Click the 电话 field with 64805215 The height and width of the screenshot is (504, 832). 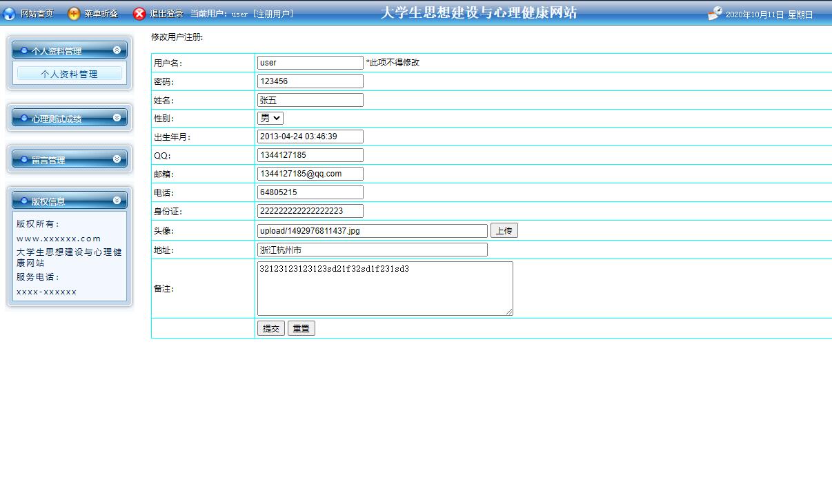click(x=310, y=192)
